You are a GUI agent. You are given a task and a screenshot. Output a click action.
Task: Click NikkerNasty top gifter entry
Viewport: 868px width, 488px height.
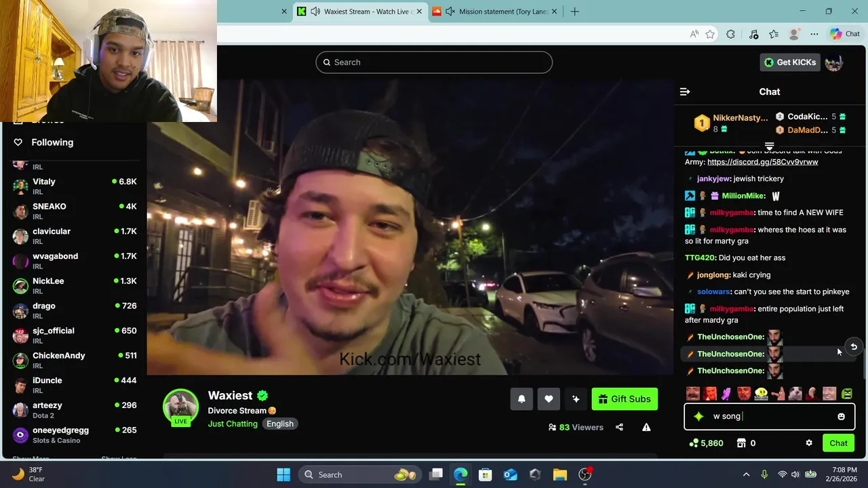(731, 123)
